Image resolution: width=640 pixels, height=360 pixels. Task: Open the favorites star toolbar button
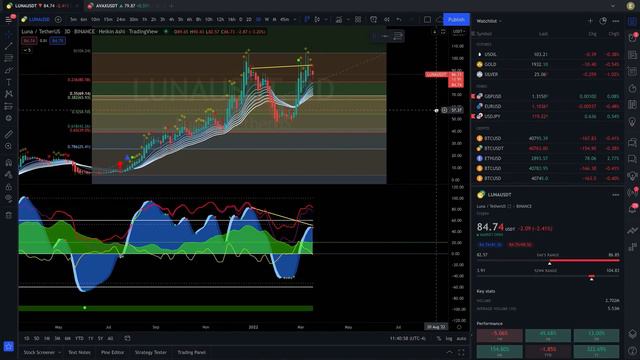pyautogui.click(x=9, y=347)
